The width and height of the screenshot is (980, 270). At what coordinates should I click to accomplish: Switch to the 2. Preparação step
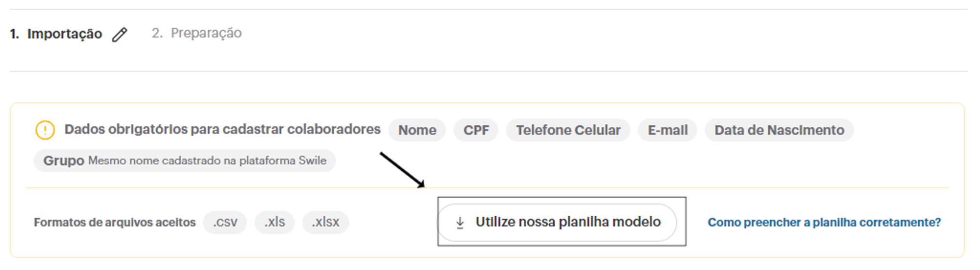[196, 33]
